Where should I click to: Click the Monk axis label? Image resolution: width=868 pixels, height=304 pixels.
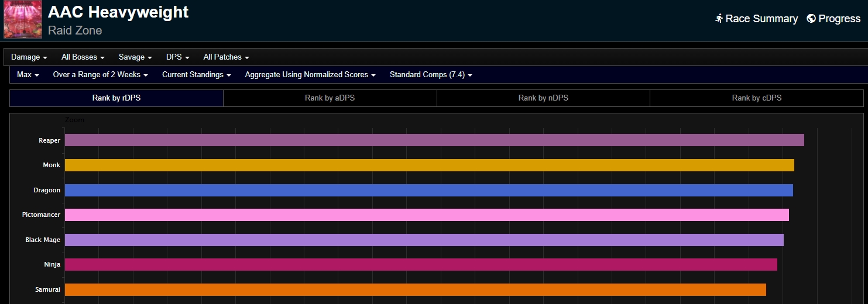tap(52, 165)
